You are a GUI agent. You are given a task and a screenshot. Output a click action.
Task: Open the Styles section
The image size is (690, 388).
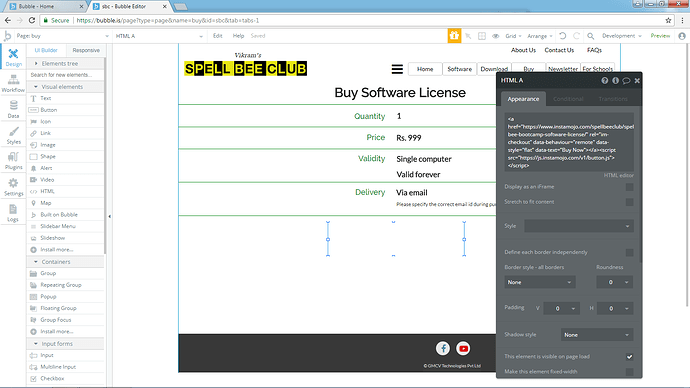click(13, 135)
